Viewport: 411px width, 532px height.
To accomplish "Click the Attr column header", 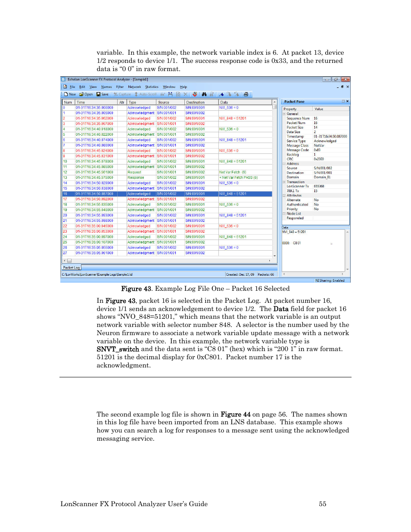I will (x=122, y=103).
